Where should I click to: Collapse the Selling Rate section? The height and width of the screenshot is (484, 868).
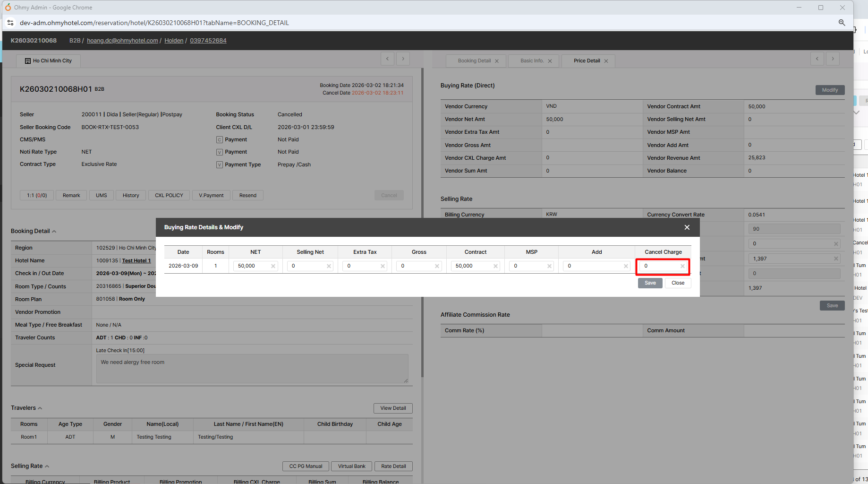point(47,466)
